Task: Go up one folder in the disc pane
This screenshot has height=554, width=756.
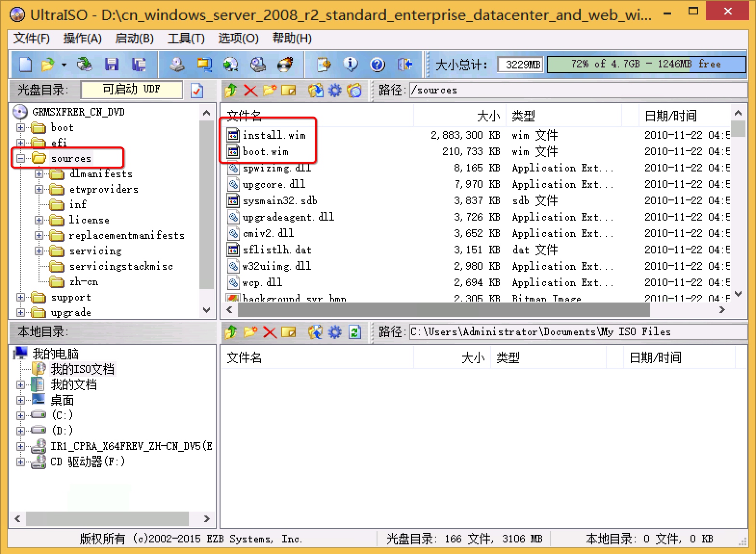Action: (x=231, y=90)
